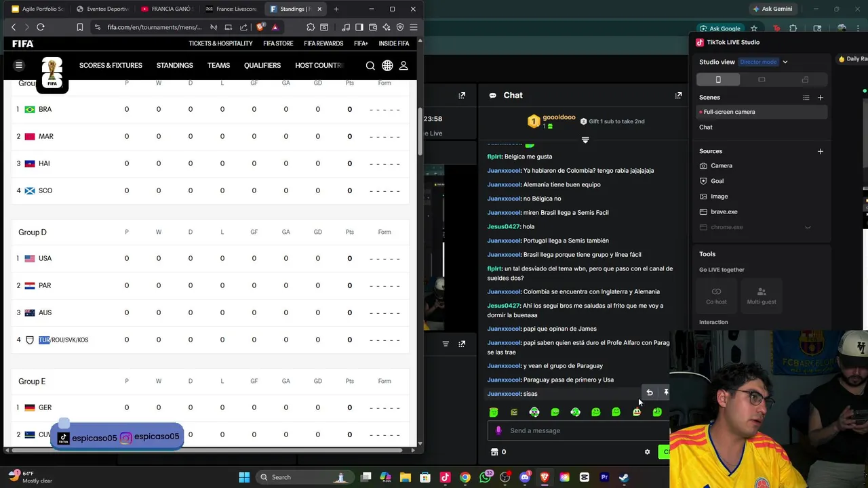Expand the chrome.exe source chevron
Viewport: 868px width, 488px height.
[807, 228]
